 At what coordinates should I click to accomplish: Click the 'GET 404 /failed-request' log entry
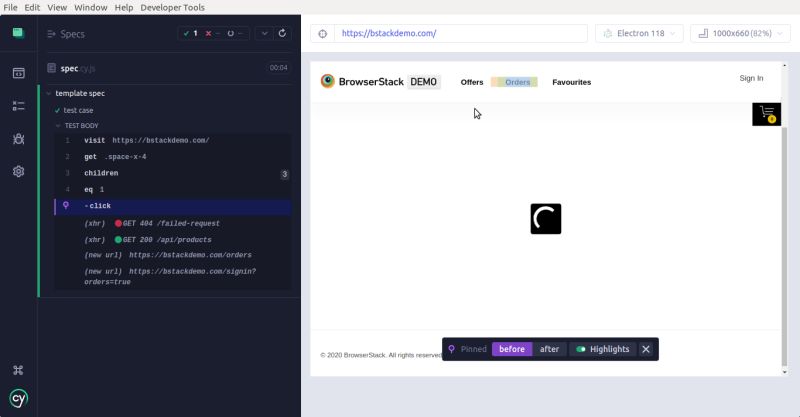click(173, 224)
